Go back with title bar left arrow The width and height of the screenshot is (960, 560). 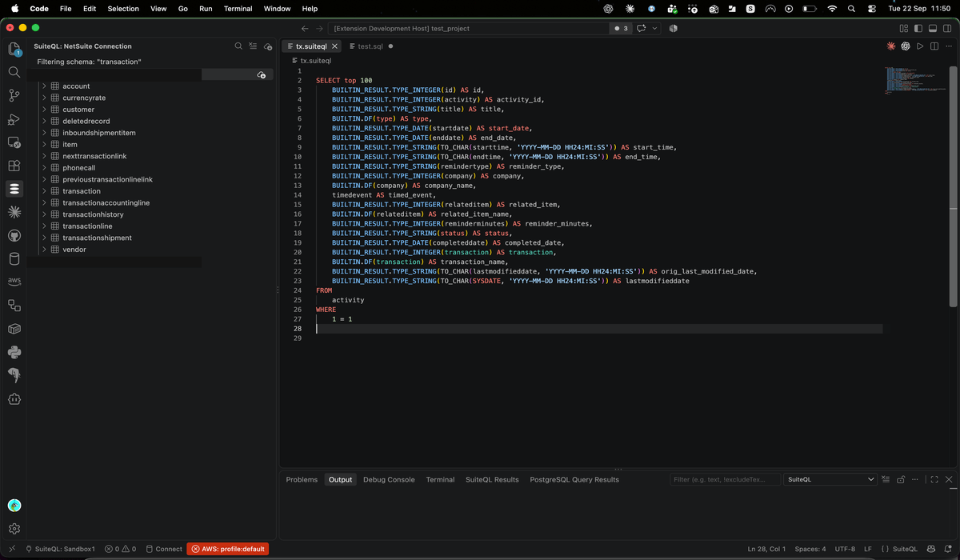pyautogui.click(x=305, y=28)
